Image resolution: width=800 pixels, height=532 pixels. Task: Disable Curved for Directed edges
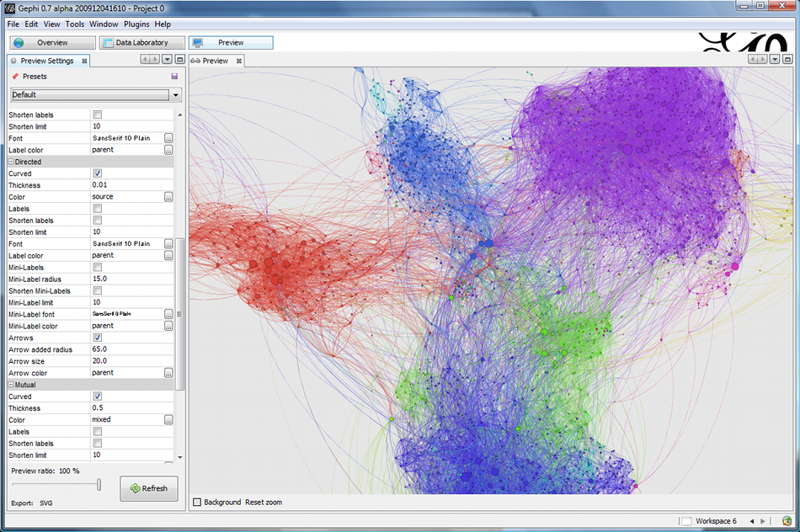click(x=98, y=173)
